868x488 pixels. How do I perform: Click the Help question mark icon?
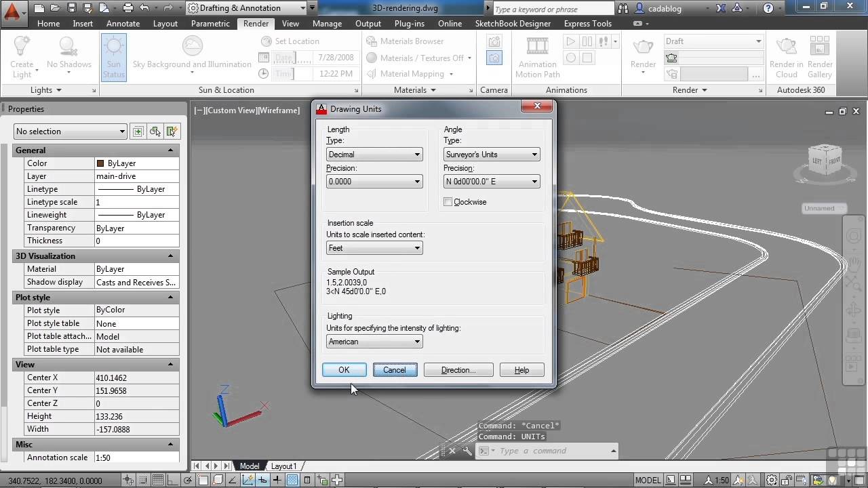click(768, 9)
